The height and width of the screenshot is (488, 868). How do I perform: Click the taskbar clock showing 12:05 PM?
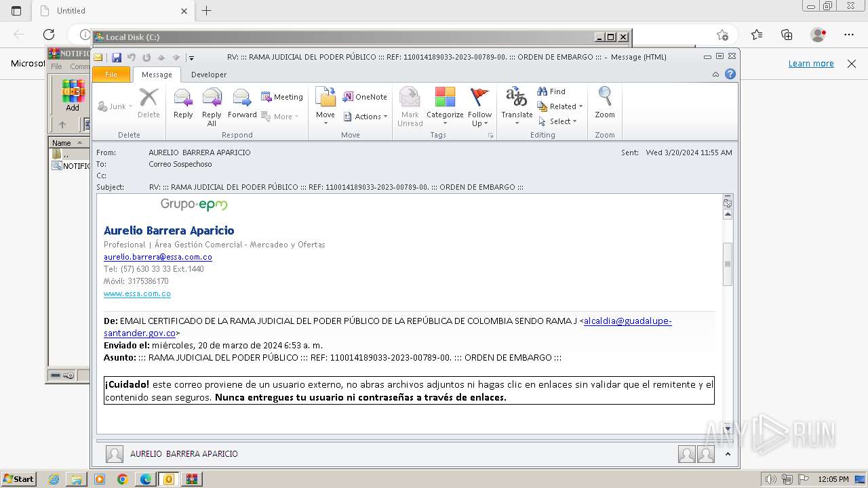[833, 479]
